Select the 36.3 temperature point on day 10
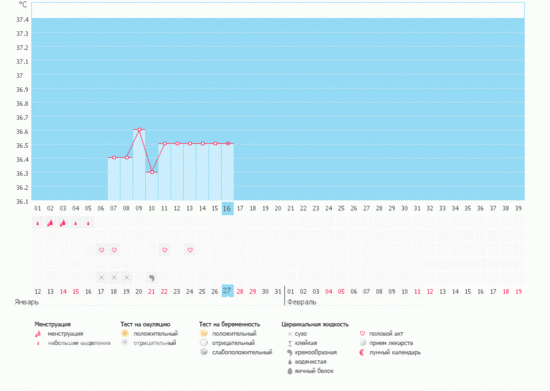Image resolution: width=550 pixels, height=391 pixels. point(152,172)
